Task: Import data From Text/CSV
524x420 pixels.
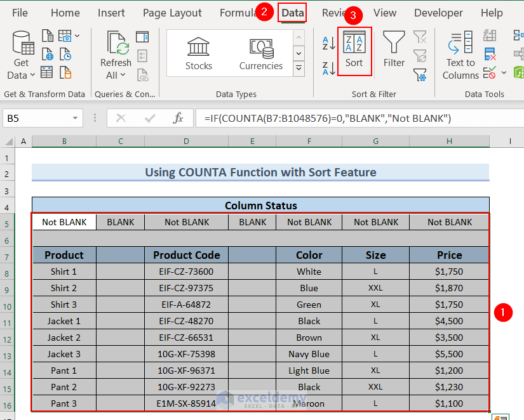Action: tap(48, 36)
